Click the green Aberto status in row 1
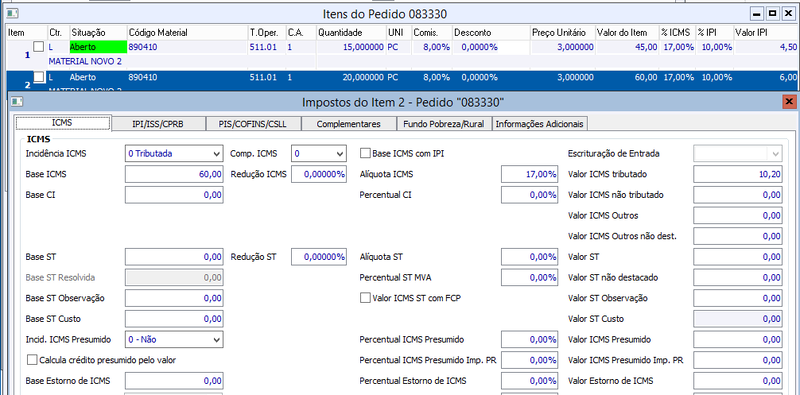 coord(98,47)
